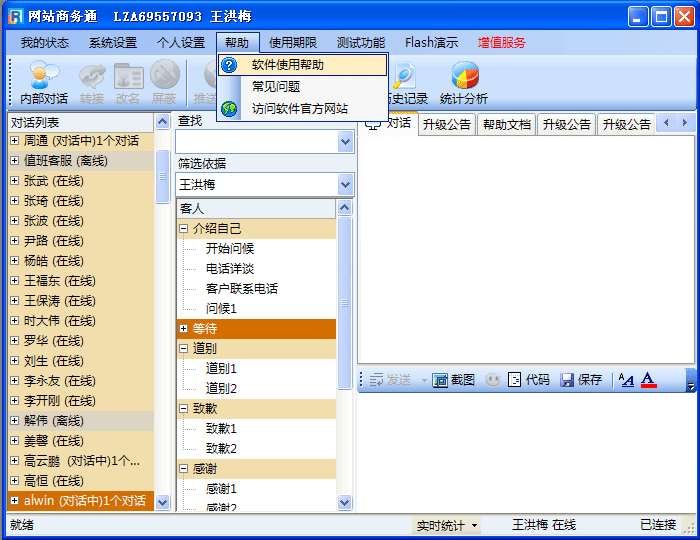Click the 内部对话 internal chat toolbar icon
Viewport: 700px width, 540px height.
(x=44, y=80)
